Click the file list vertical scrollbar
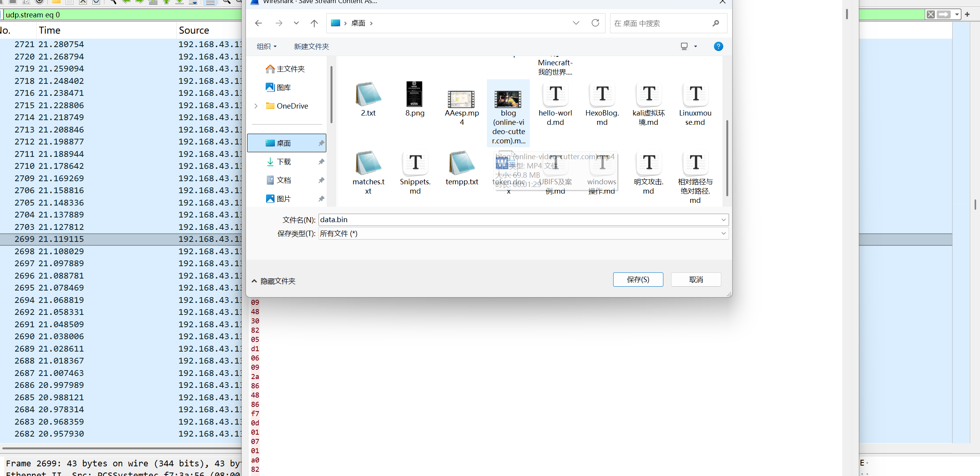 [727, 158]
